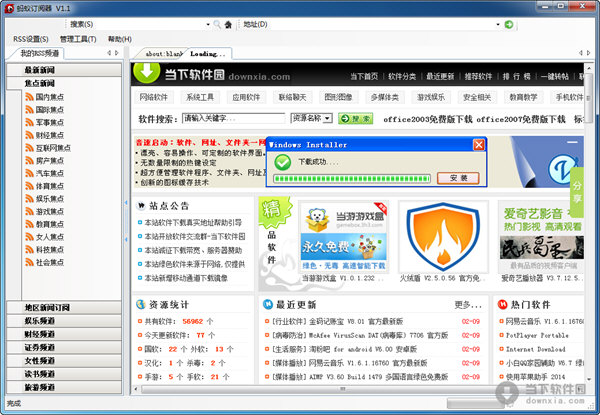The image size is (600, 415).
Task: Click the RSS icon beside 教育焦点
Action: pos(29,224)
